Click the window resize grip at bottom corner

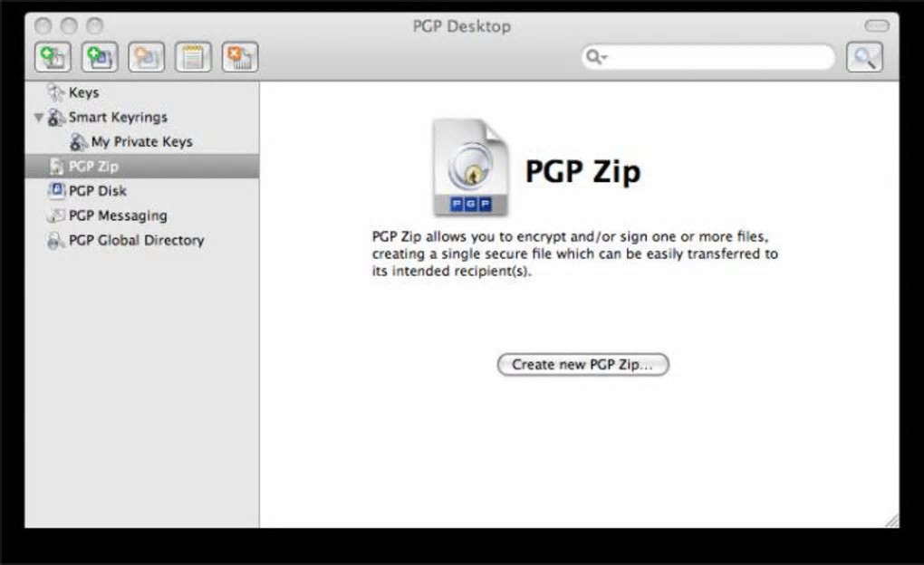(x=891, y=521)
